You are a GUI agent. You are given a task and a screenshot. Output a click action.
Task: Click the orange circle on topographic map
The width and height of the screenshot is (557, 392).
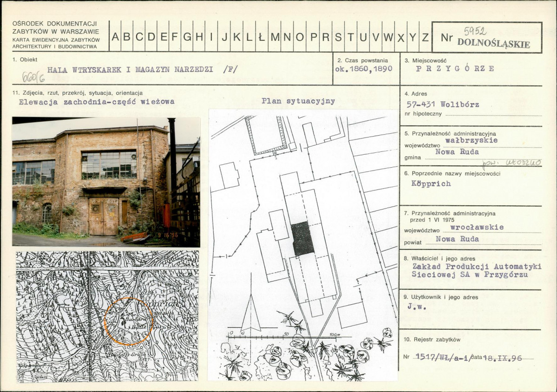(129, 322)
